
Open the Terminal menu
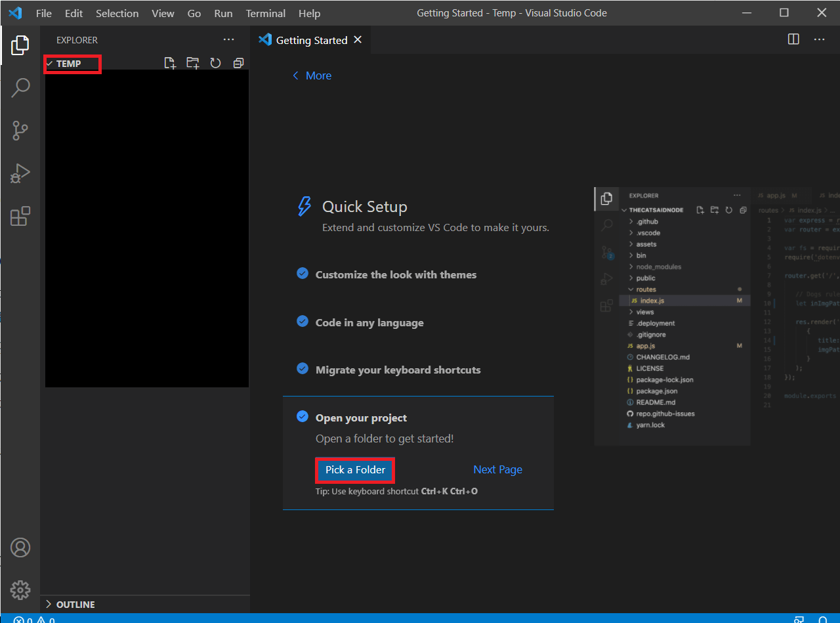tap(266, 13)
